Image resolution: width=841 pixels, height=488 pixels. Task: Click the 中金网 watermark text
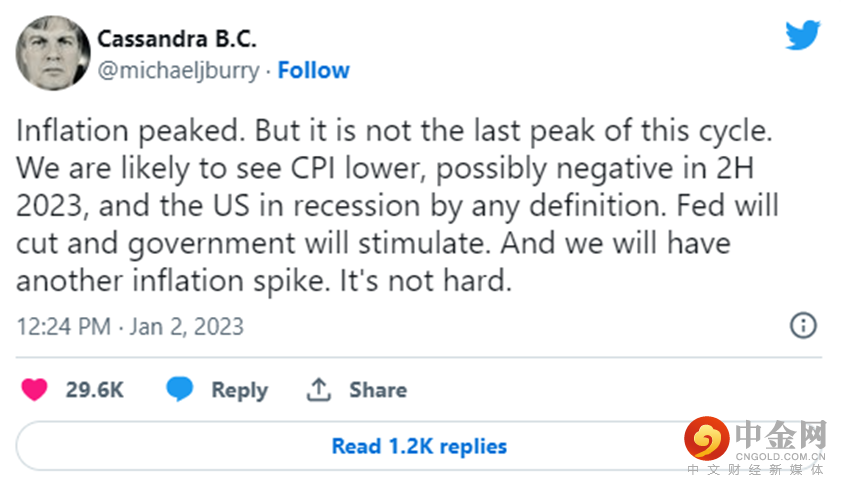click(781, 434)
